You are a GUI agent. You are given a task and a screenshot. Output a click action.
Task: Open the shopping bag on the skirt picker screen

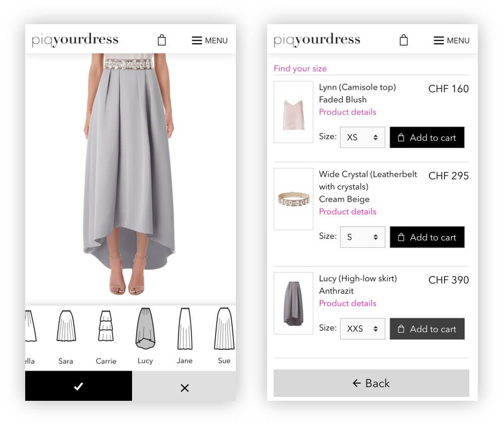tap(162, 40)
